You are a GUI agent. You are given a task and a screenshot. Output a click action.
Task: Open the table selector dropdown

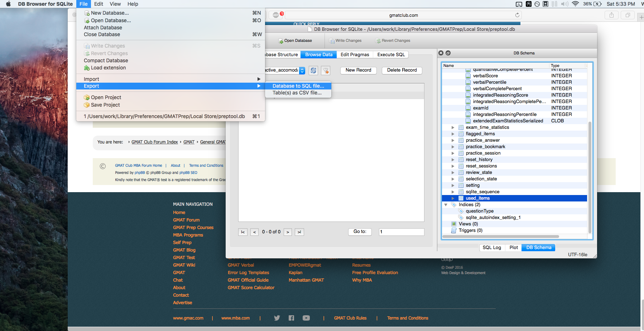(x=302, y=70)
